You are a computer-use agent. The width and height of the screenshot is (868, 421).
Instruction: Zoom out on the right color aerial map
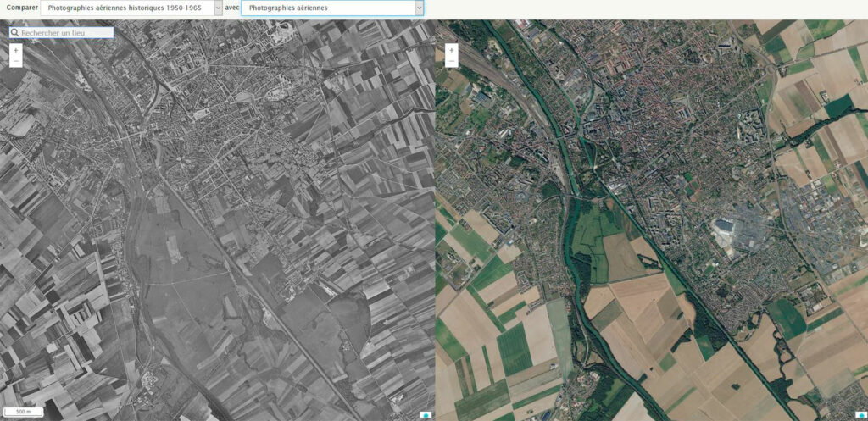point(452,61)
